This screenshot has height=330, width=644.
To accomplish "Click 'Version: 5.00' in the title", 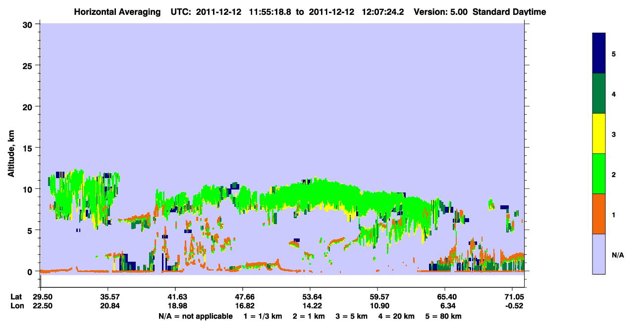I will coord(440,12).
